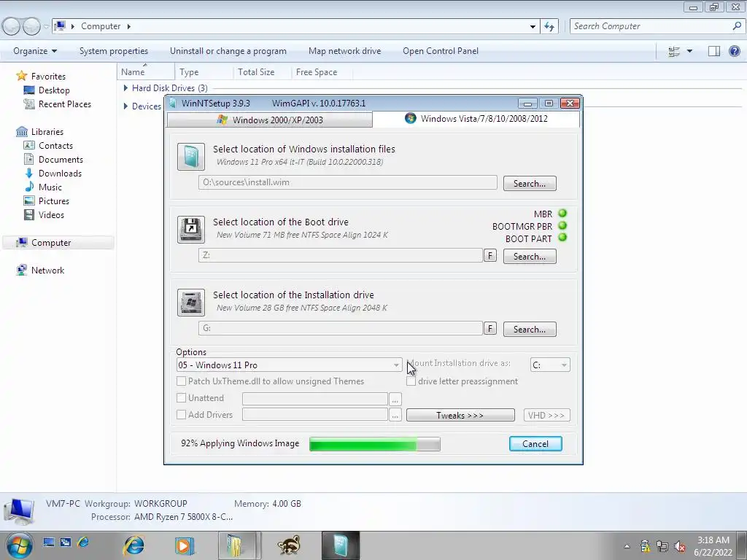This screenshot has height=560, width=747.
Task: Toggle drive letter preassignment checkbox
Action: coord(411,381)
